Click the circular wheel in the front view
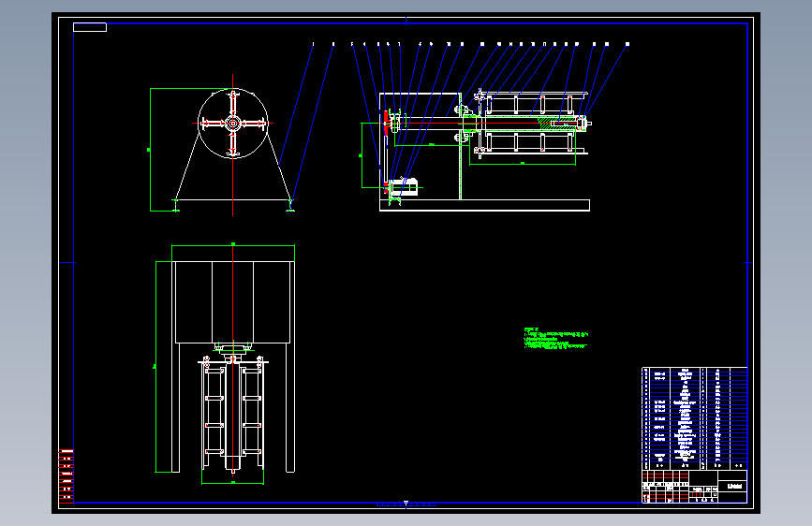The width and height of the screenshot is (812, 526). pos(233,124)
